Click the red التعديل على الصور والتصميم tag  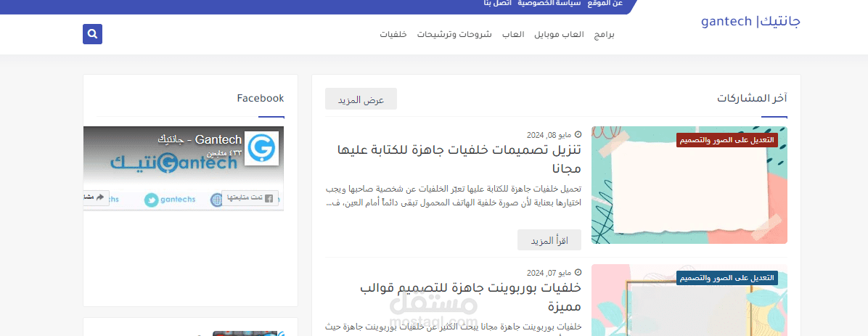point(726,140)
